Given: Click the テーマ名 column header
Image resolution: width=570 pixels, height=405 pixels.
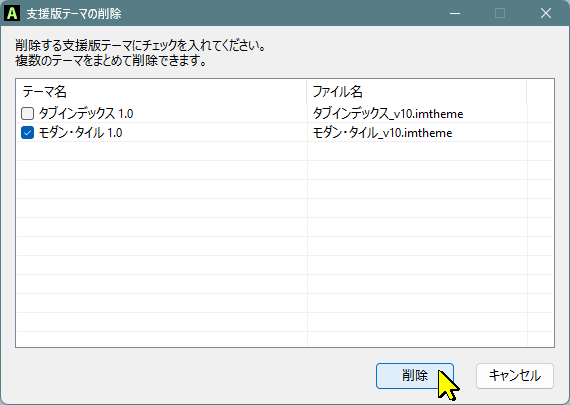Looking at the screenshot, I should pyautogui.click(x=161, y=92).
